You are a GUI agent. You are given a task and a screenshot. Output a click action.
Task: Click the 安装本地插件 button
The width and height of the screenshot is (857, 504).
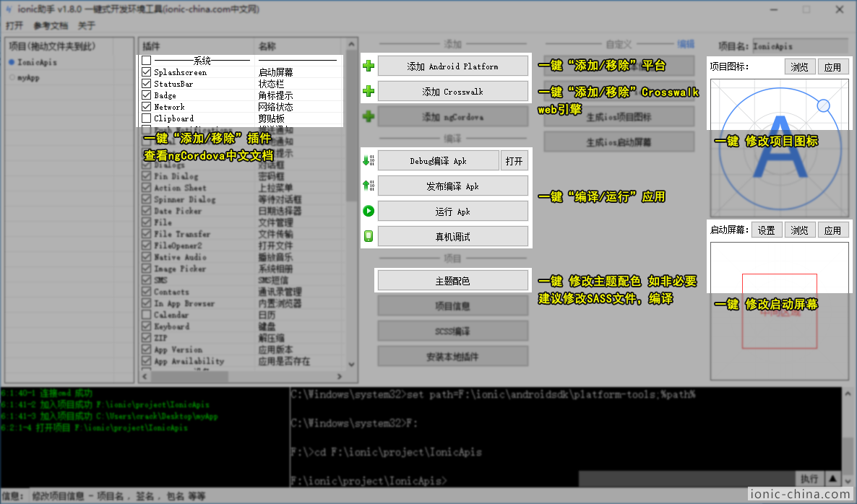click(x=452, y=356)
